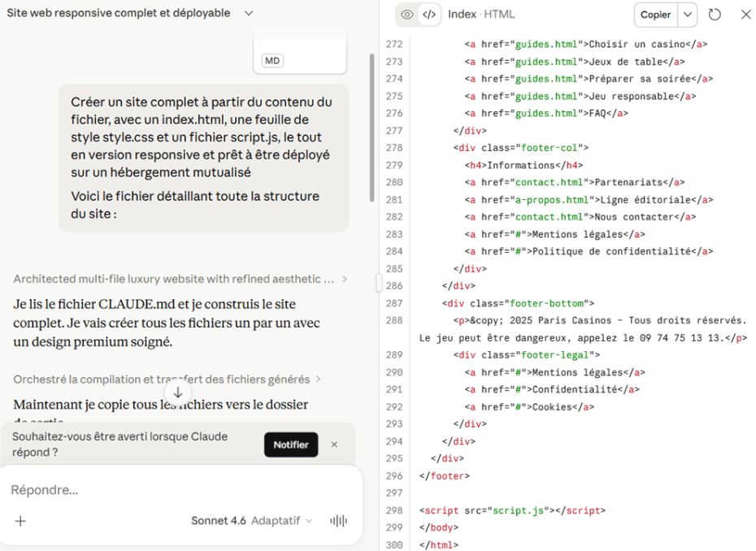Viewport: 756px width, 551px height.
Task: Click 'FAQ' in line 276
Action: tap(597, 113)
